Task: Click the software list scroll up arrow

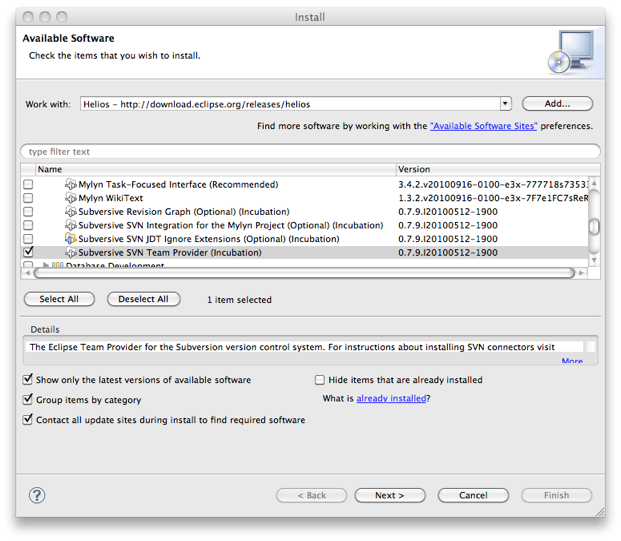Action: click(x=594, y=183)
